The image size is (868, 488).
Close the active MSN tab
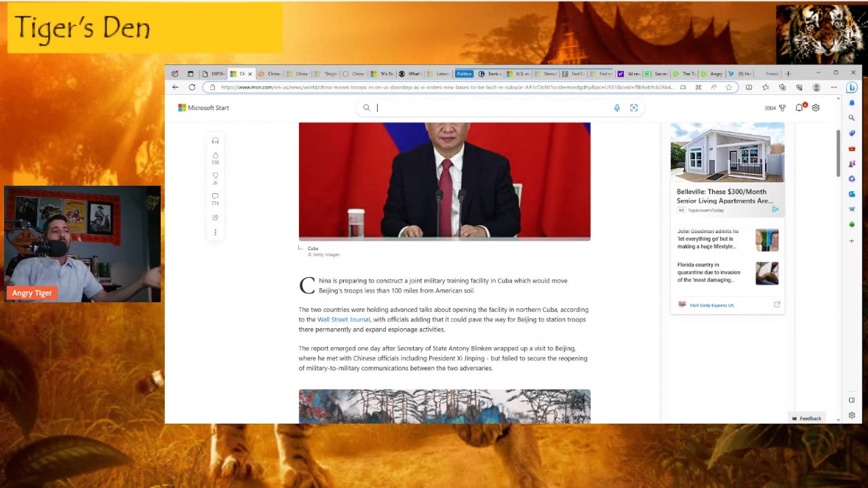[x=250, y=74]
